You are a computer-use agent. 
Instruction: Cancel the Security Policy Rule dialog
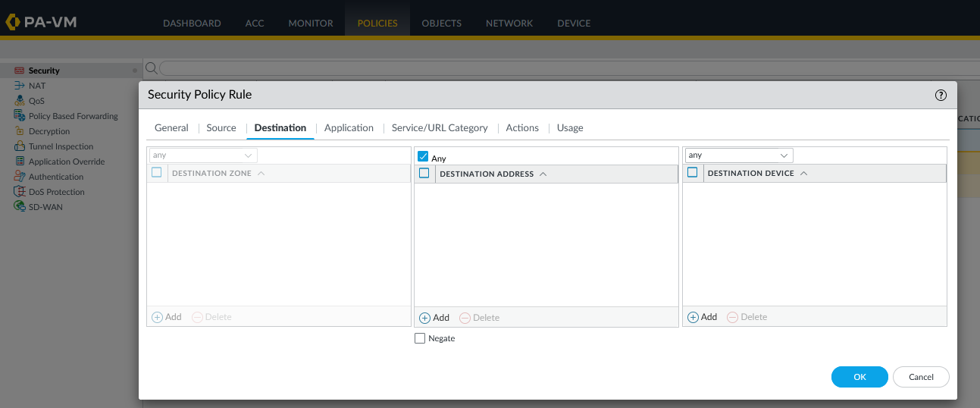tap(921, 377)
